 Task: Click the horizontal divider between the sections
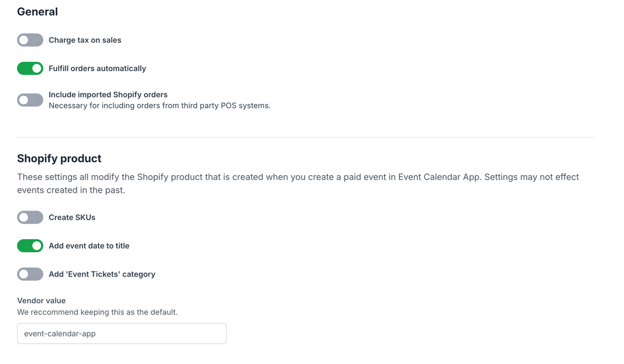tap(305, 137)
